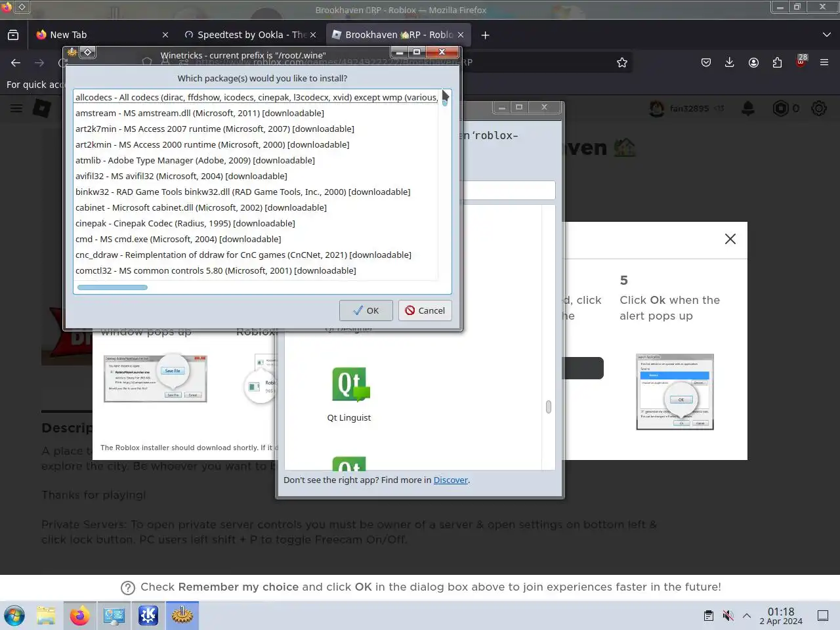Open Firefox list all tabs dropdown
This screenshot has width=840, height=630.
click(826, 35)
